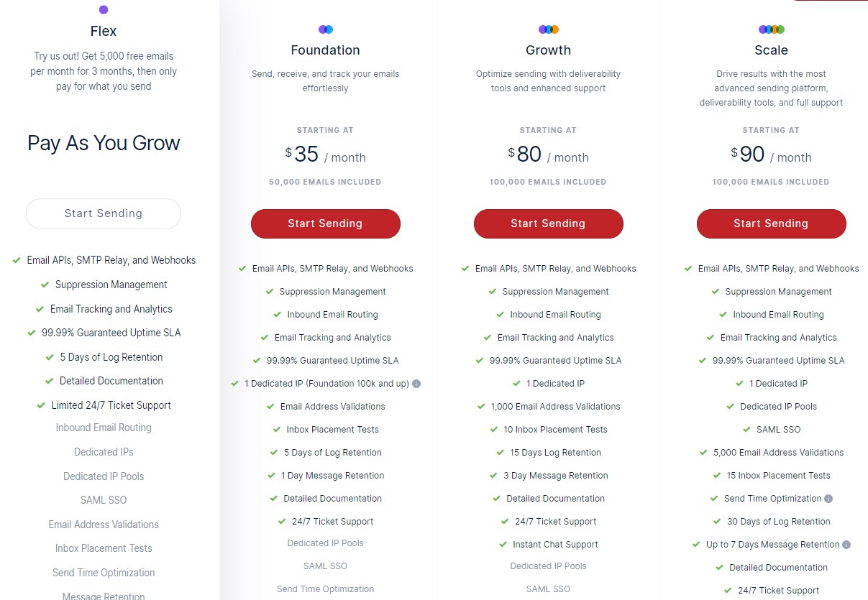Image resolution: width=868 pixels, height=600 pixels.
Task: Click the Growth plan three-dot icon
Action: click(x=549, y=29)
